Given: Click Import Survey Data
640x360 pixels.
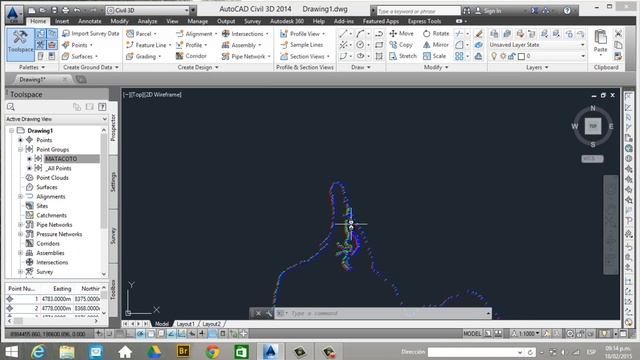Looking at the screenshot, I should click(91, 33).
